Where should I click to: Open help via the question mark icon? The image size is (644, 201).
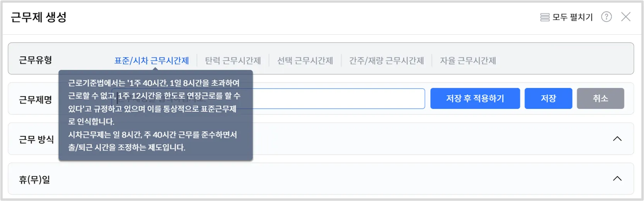pos(606,17)
